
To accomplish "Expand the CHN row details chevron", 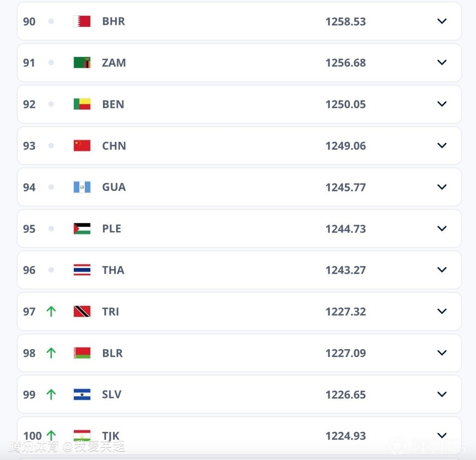I will point(442,146).
